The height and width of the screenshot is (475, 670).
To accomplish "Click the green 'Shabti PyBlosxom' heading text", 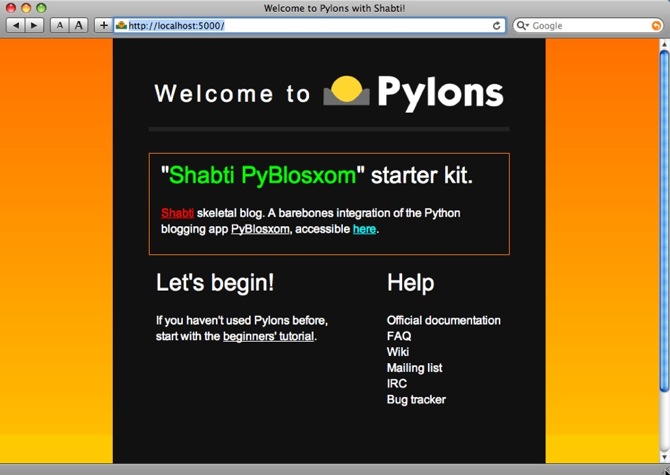I will pos(263,175).
